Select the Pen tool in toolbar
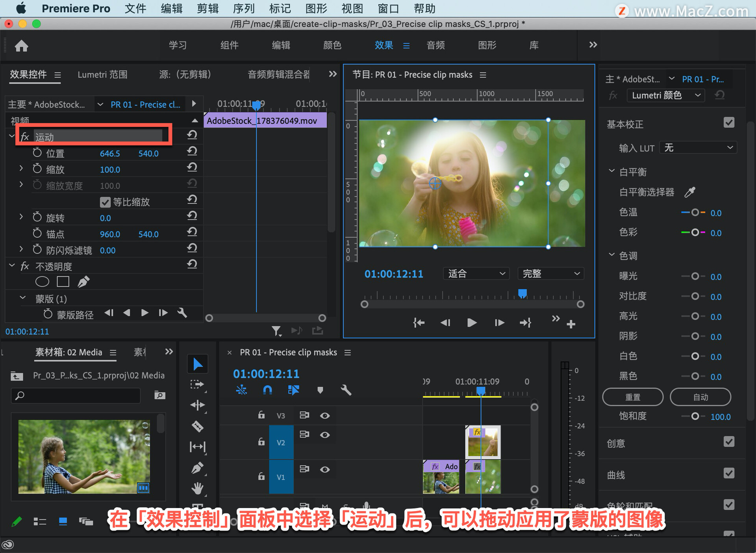This screenshot has width=756, height=553. pos(197,468)
